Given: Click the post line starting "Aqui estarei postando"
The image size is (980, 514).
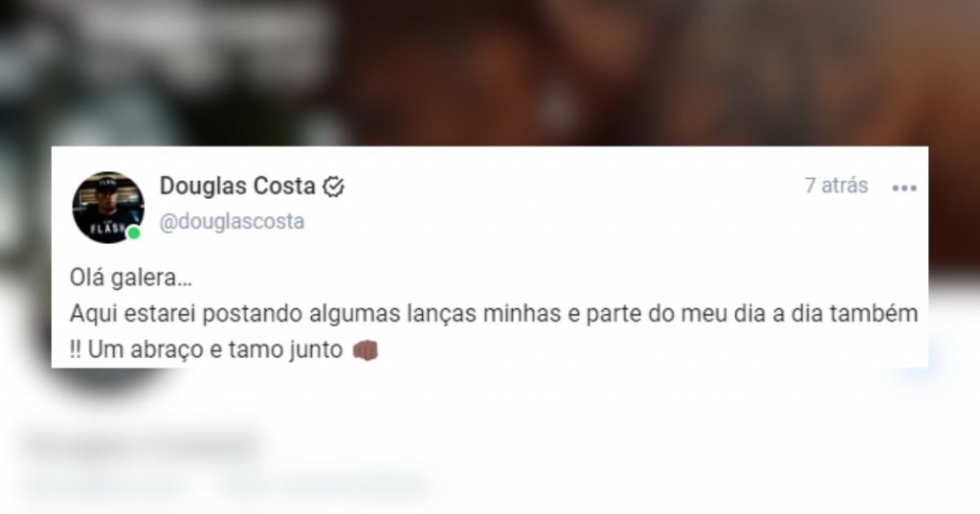Looking at the screenshot, I should tap(494, 313).
